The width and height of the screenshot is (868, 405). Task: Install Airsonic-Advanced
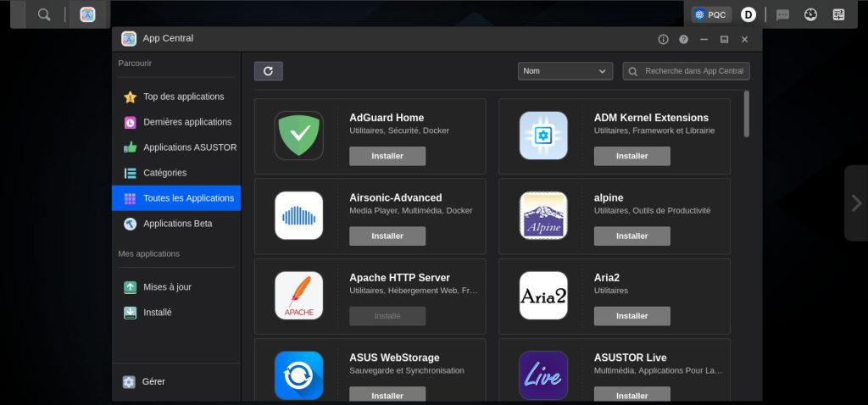click(x=387, y=236)
